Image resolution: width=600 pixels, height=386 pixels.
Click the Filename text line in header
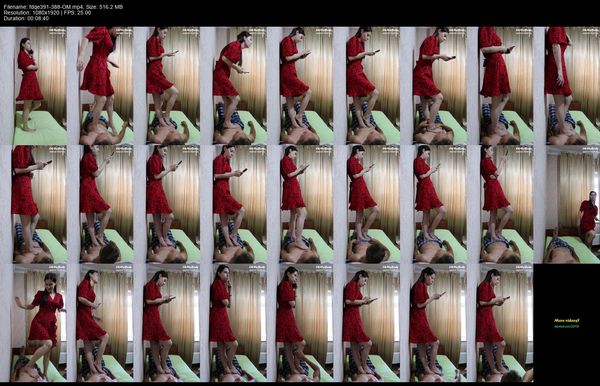(x=63, y=7)
